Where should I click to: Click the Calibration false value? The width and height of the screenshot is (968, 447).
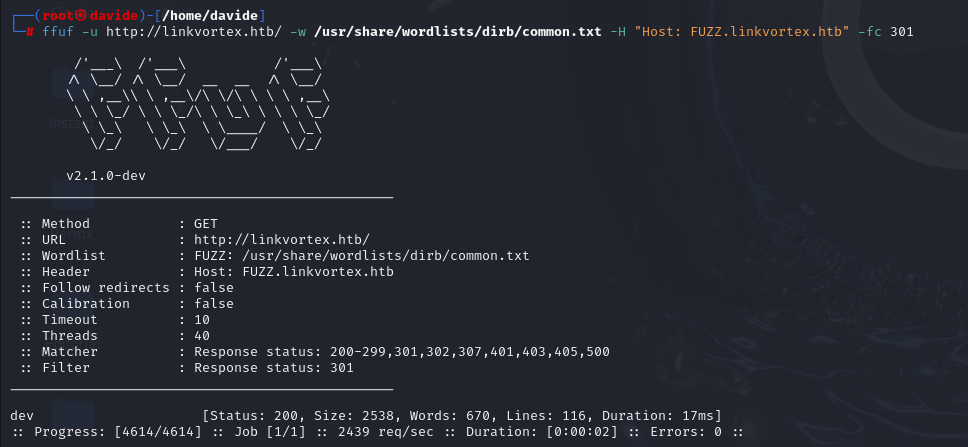[x=214, y=304]
